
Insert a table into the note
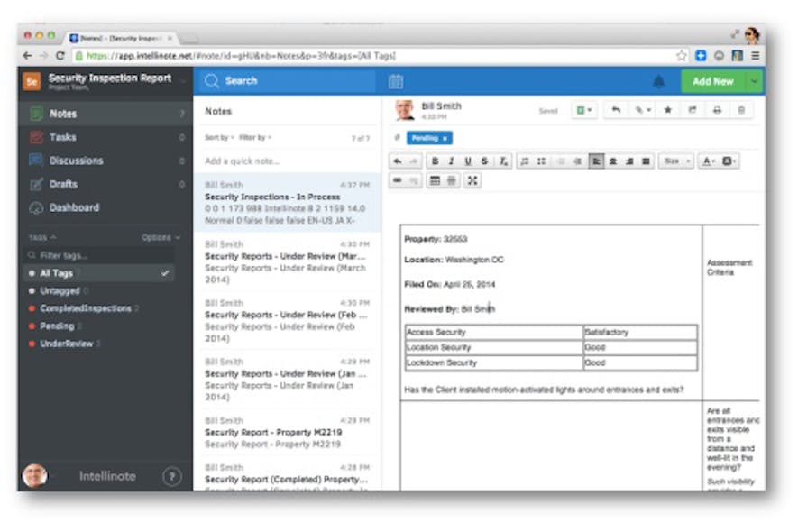(x=435, y=180)
